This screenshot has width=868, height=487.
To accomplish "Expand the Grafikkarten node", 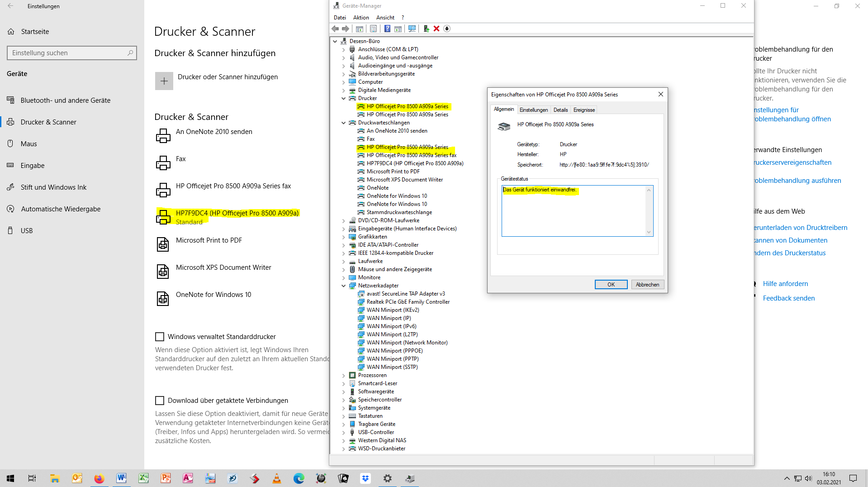I will click(343, 237).
